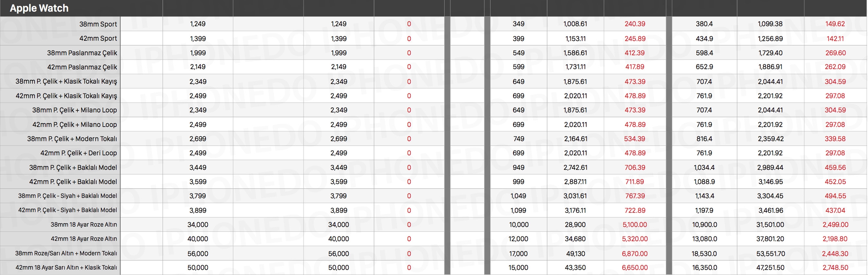The width and height of the screenshot is (868, 275).
Task: Click the red 706.39 value
Action: click(635, 167)
